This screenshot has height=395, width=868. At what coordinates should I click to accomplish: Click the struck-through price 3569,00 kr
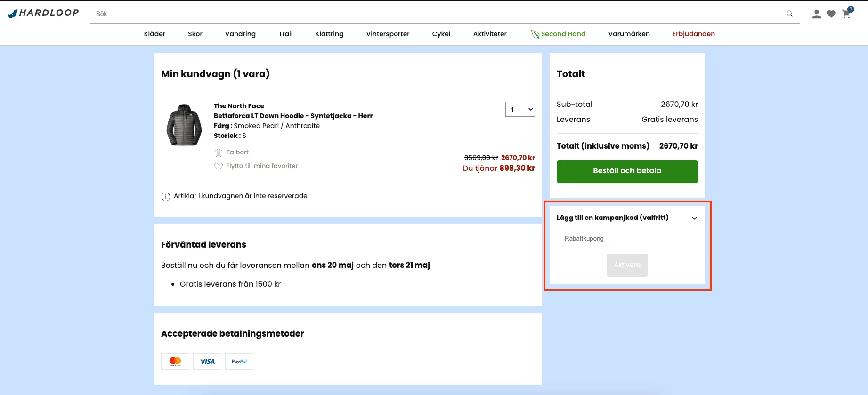click(481, 158)
